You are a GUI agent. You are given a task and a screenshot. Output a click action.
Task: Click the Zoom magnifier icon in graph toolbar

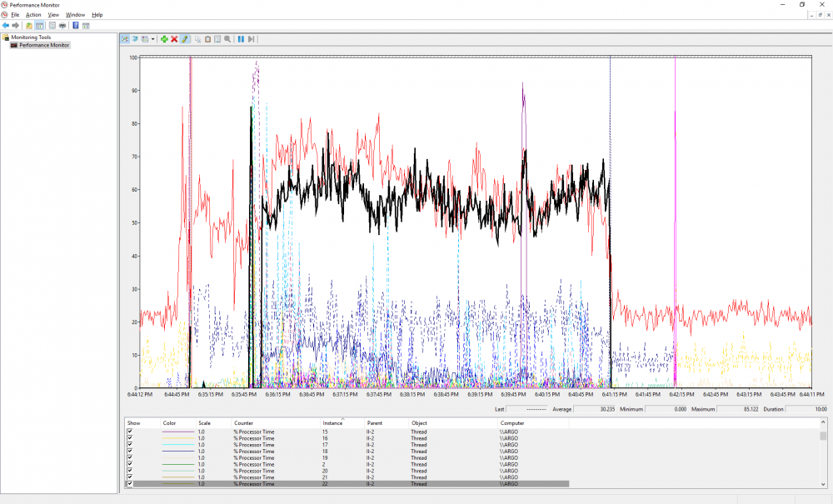227,39
